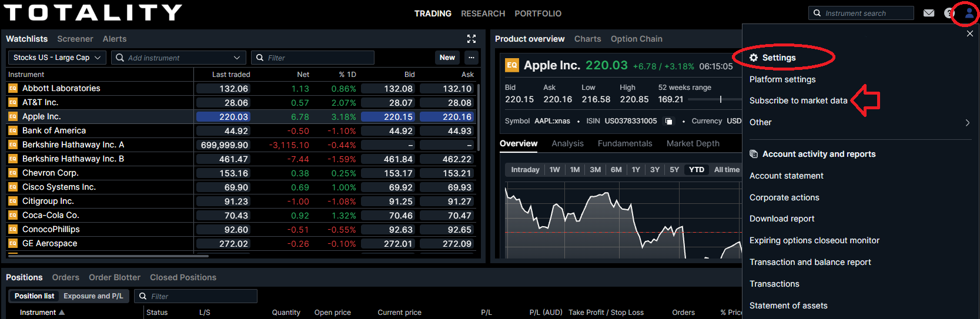Open Corporate actions
The width and height of the screenshot is (980, 319).
click(784, 197)
